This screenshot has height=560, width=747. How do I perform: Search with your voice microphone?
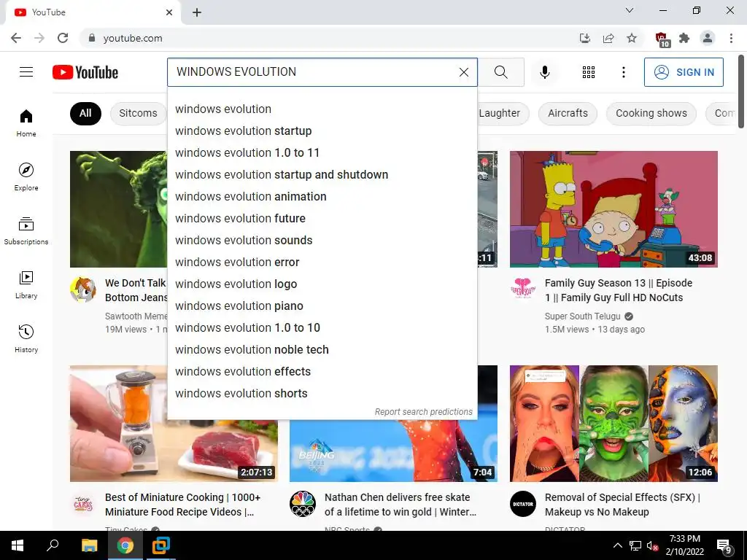click(544, 72)
